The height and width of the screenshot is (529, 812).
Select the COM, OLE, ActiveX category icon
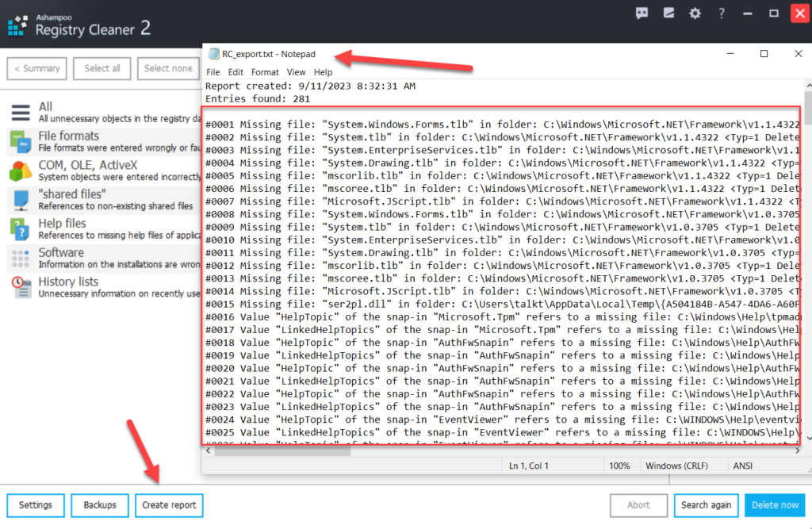[x=21, y=171]
